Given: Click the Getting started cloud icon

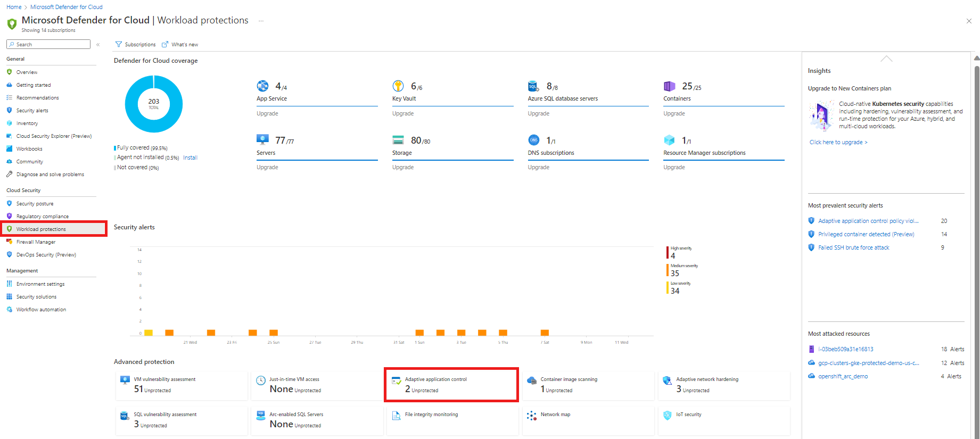Looking at the screenshot, I should click(9, 85).
